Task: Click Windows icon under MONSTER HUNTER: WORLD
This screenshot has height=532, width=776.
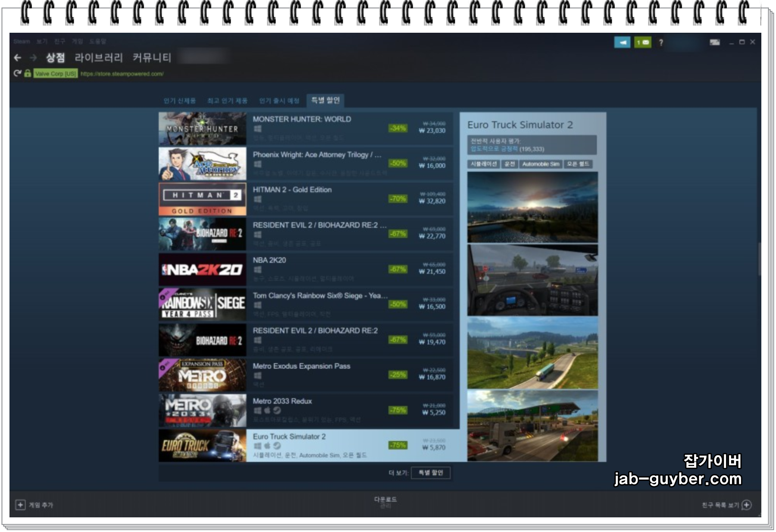Action: (x=257, y=129)
